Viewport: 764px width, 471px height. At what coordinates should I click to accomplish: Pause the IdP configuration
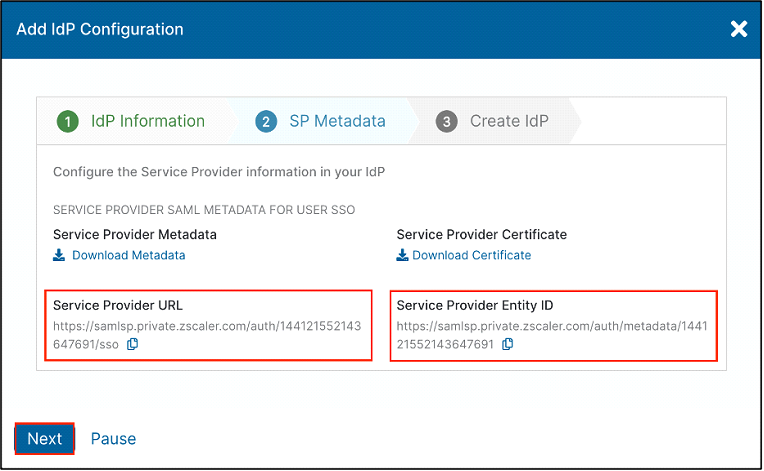tap(113, 438)
